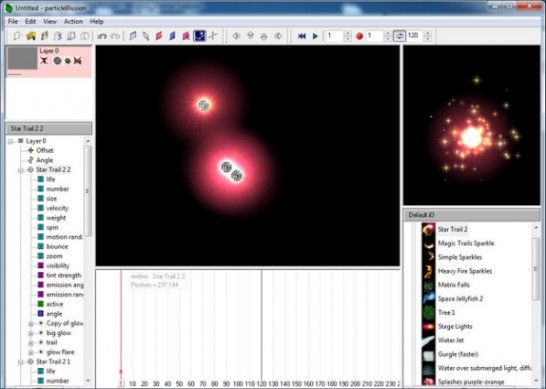Click the red record button in toolbar

(x=359, y=36)
